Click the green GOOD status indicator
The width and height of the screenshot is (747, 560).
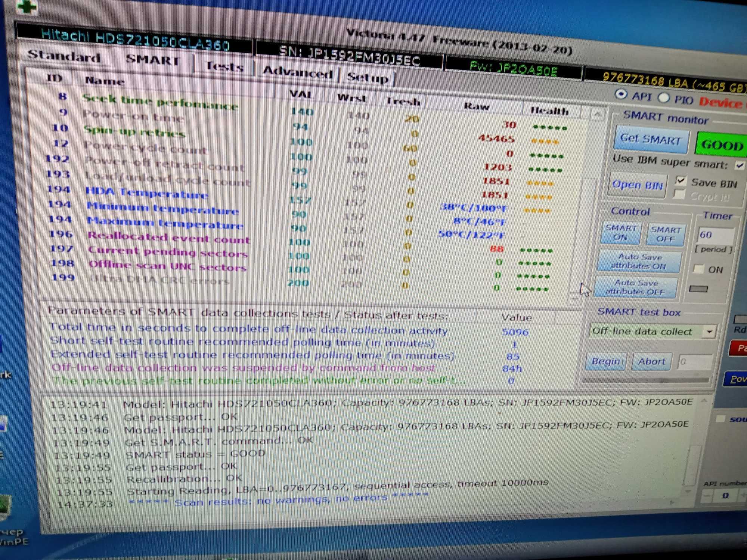pyautogui.click(x=721, y=145)
